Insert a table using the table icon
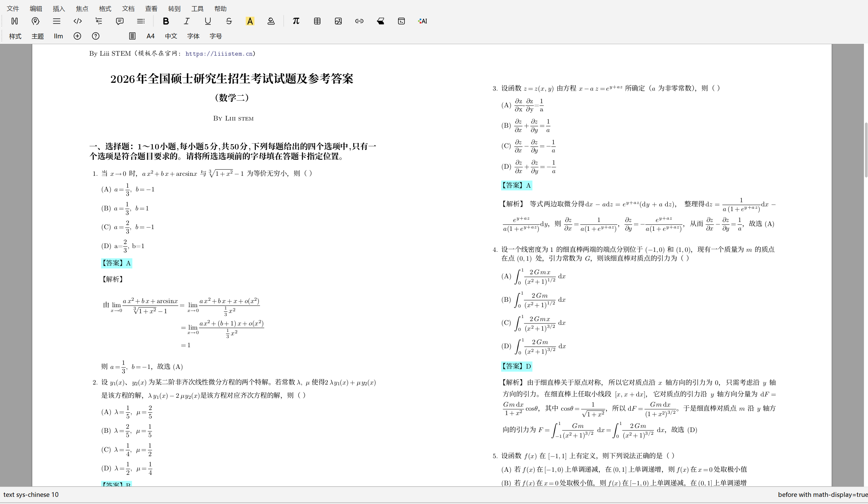 (317, 21)
